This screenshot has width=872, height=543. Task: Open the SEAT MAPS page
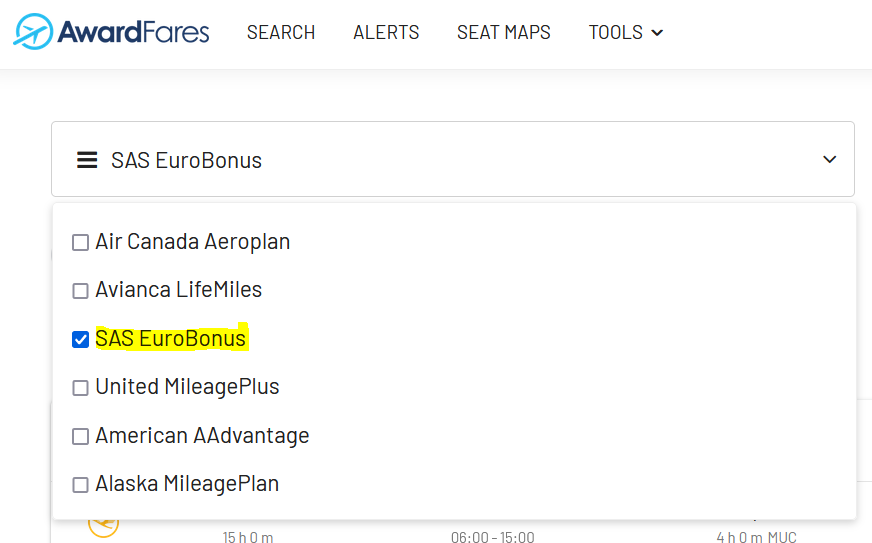click(504, 33)
